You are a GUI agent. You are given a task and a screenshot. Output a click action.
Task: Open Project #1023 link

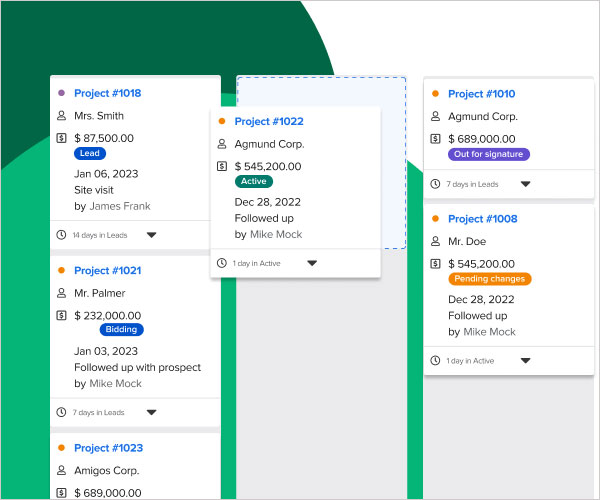(107, 448)
